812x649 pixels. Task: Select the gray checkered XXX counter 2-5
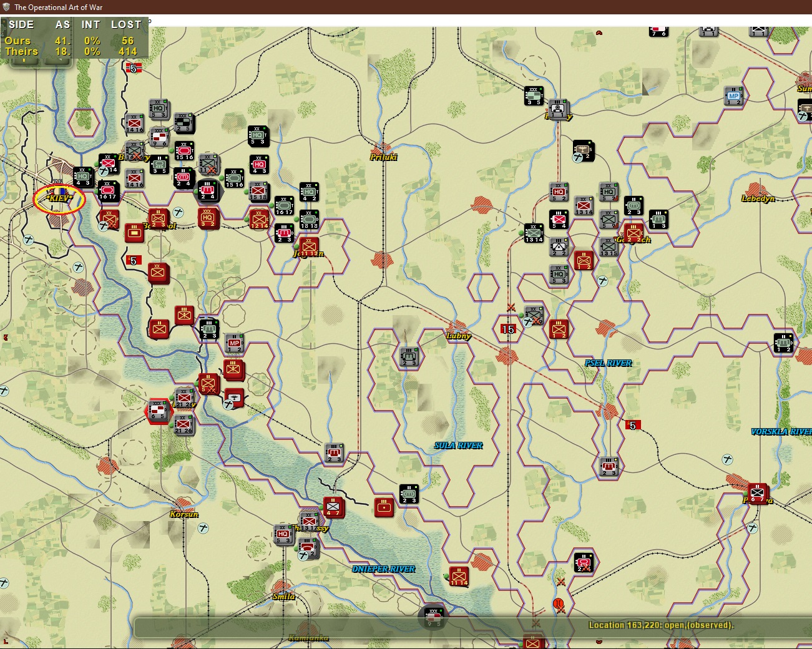pyautogui.click(x=183, y=123)
